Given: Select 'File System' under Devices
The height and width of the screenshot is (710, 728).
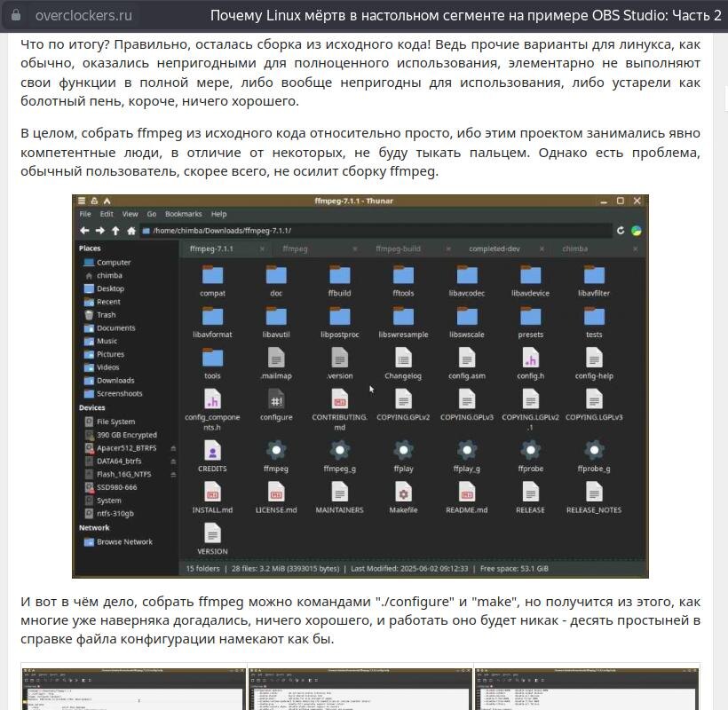Looking at the screenshot, I should coord(115,422).
